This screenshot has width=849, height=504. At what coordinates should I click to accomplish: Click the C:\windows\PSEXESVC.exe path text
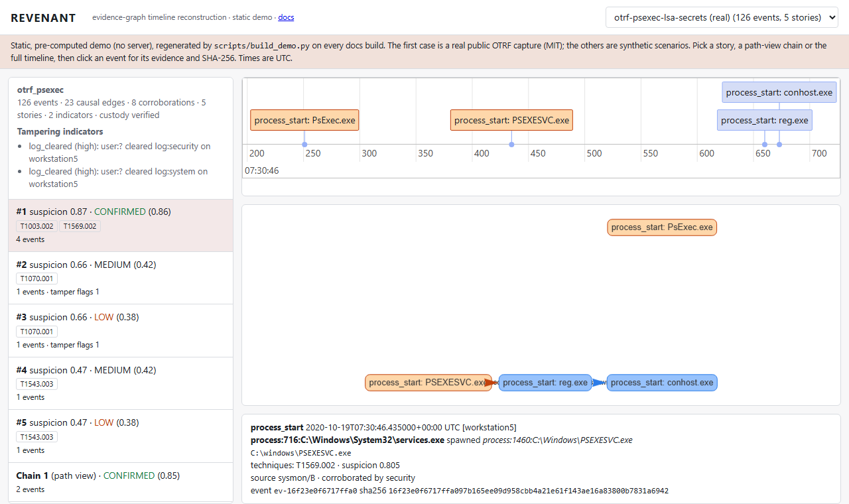pyautogui.click(x=300, y=453)
